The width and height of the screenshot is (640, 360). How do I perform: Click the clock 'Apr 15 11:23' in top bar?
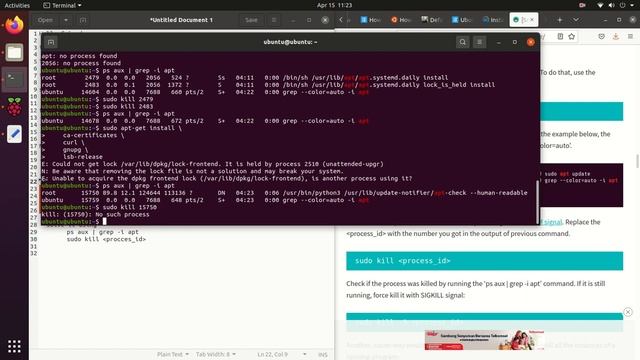(x=334, y=5)
